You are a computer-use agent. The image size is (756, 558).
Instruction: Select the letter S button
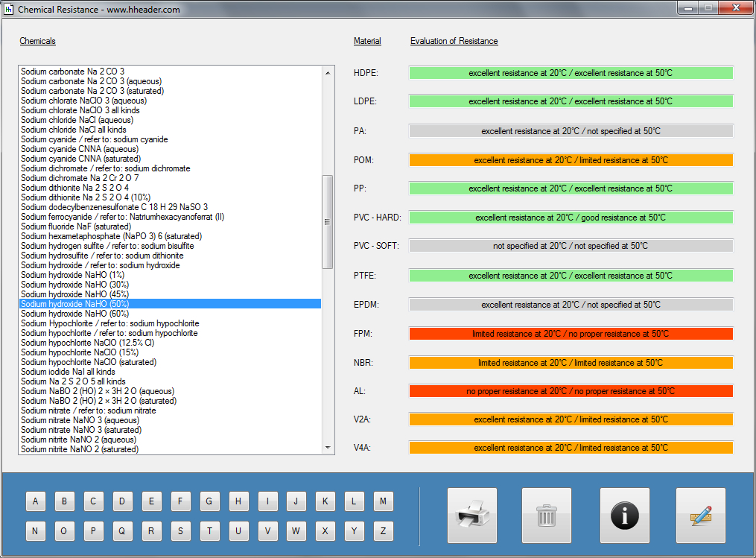180,531
